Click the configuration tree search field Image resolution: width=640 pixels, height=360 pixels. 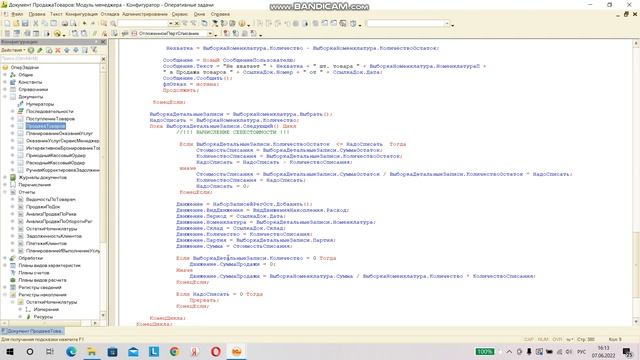(50, 59)
